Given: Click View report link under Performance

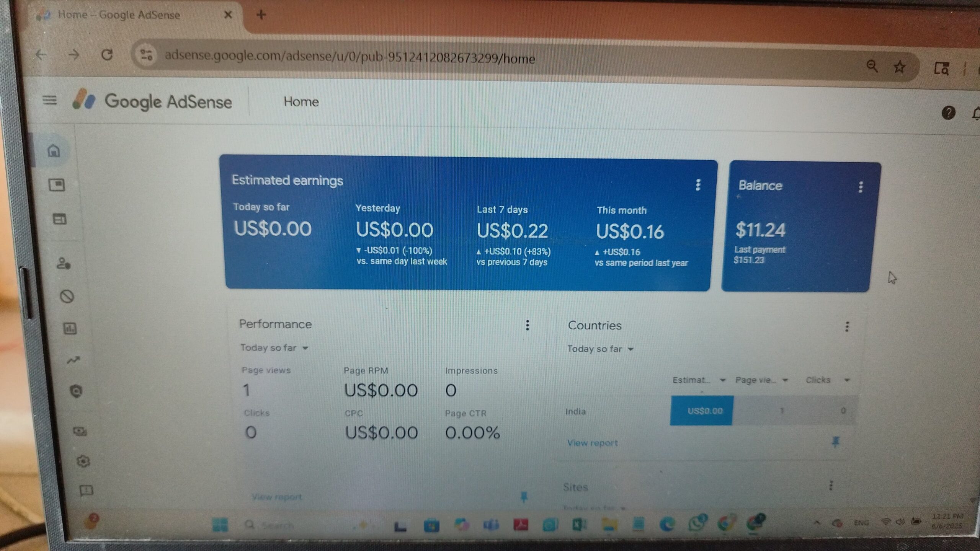Looking at the screenshot, I should (276, 497).
